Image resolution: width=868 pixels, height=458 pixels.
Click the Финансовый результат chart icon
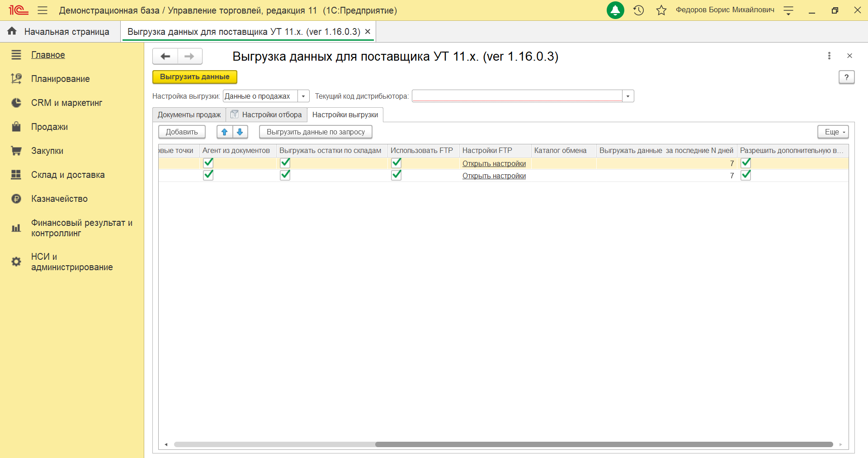tap(16, 228)
